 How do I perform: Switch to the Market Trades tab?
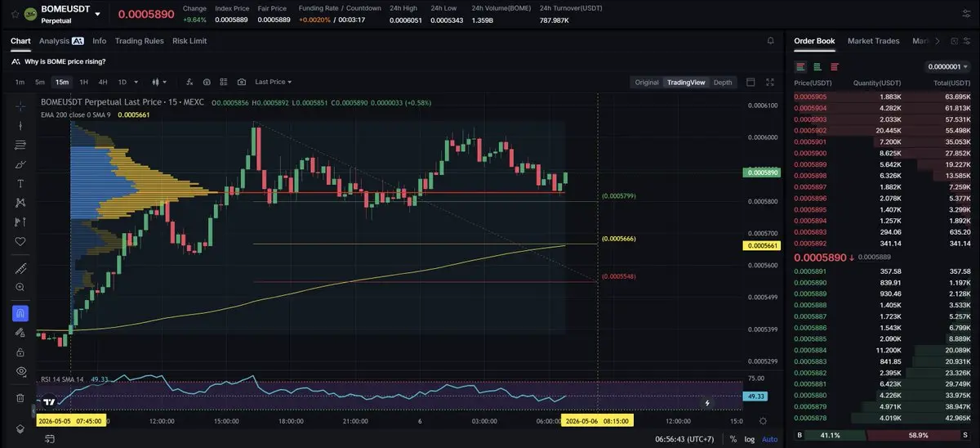pos(874,41)
